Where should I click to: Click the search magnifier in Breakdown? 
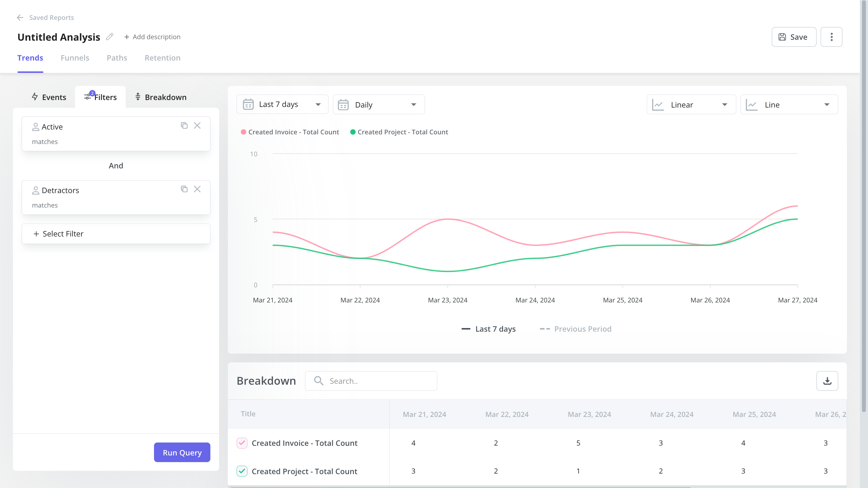pyautogui.click(x=319, y=380)
